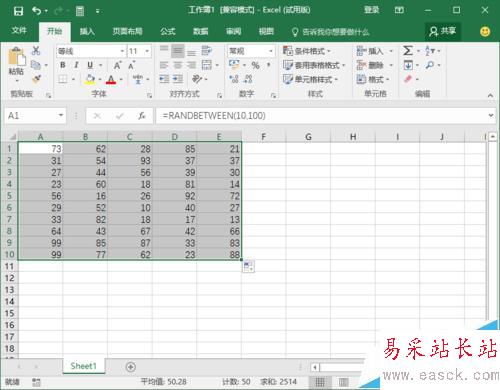Toggle Italic formatting
Screen dimensions: 500x390
coord(76,65)
